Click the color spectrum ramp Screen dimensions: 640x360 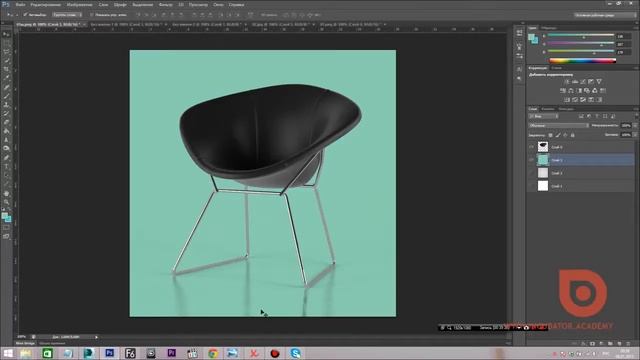pyautogui.click(x=582, y=61)
